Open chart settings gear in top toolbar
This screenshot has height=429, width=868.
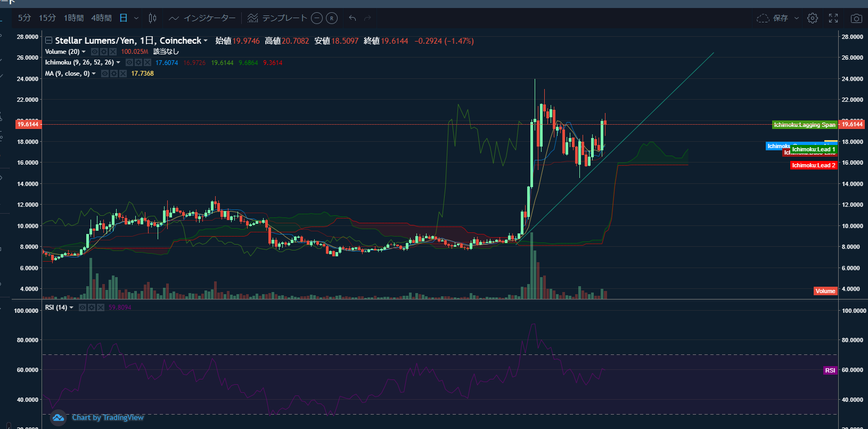813,18
